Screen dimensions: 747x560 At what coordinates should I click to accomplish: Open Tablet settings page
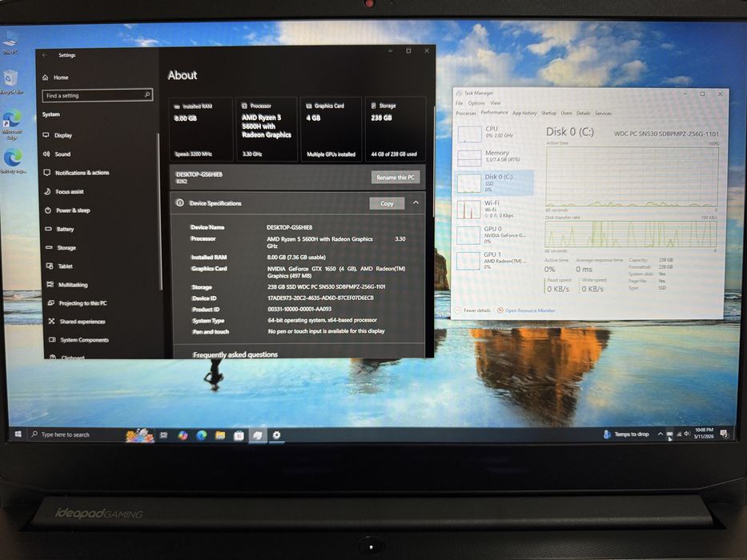(x=60, y=266)
